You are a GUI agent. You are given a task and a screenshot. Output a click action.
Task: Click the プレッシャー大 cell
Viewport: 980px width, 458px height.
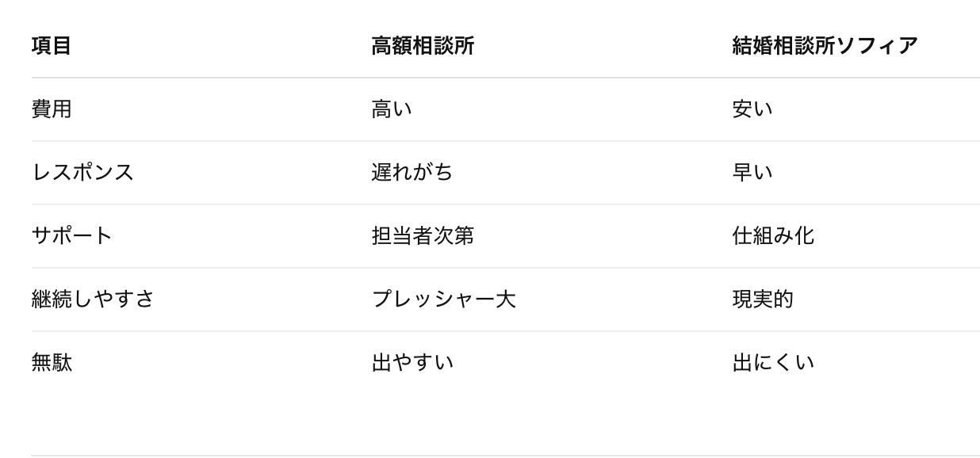[443, 300]
